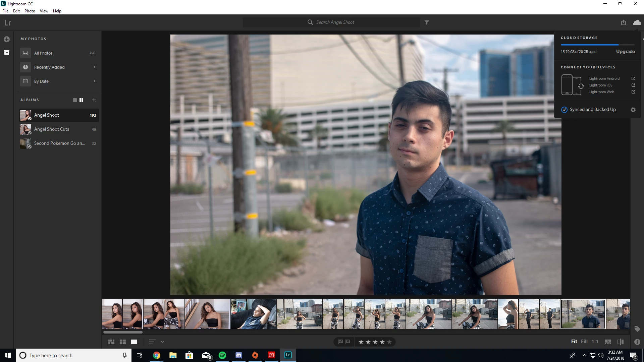The width and height of the screenshot is (644, 362).
Task: Open the Photo menu
Action: tap(30, 11)
